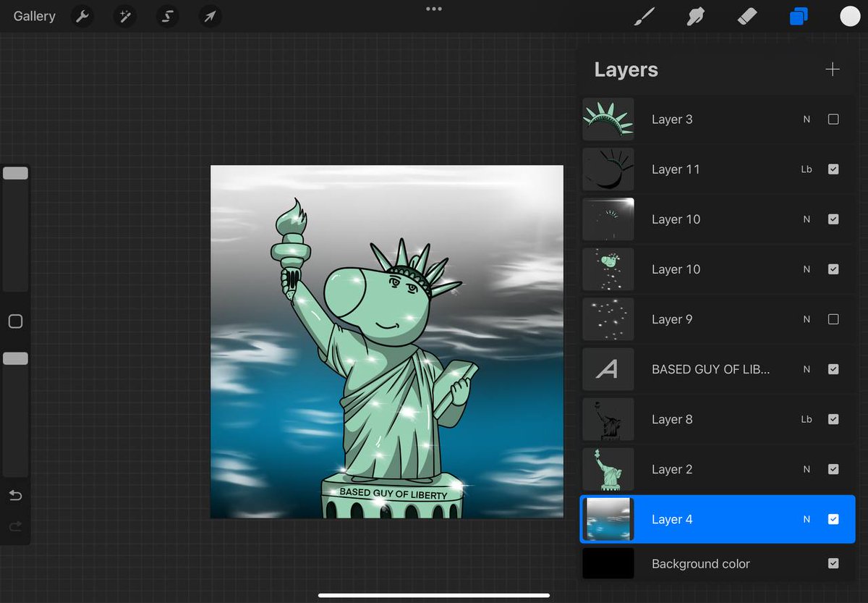Image resolution: width=868 pixels, height=603 pixels.
Task: Activate the Selection tool
Action: 167,16
